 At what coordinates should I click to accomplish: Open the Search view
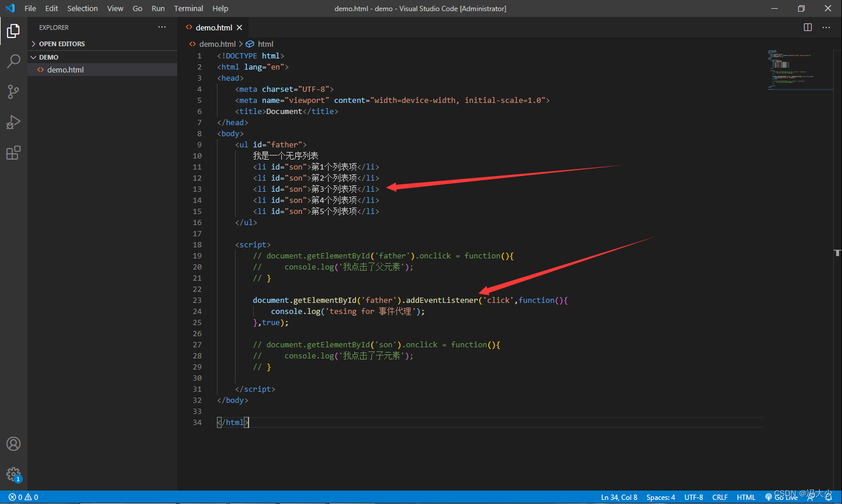point(13,61)
